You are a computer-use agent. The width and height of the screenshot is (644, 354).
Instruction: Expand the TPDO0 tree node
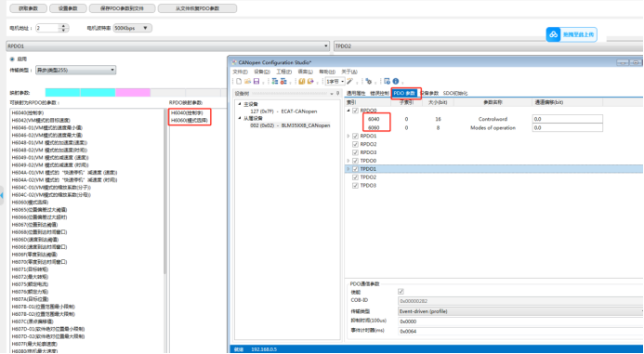[x=348, y=161]
